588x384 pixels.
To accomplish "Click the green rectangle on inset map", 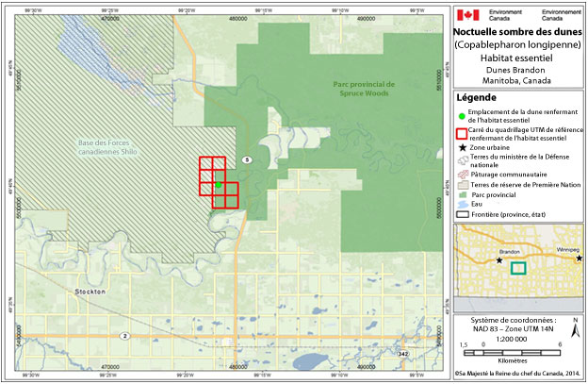I will click(516, 267).
